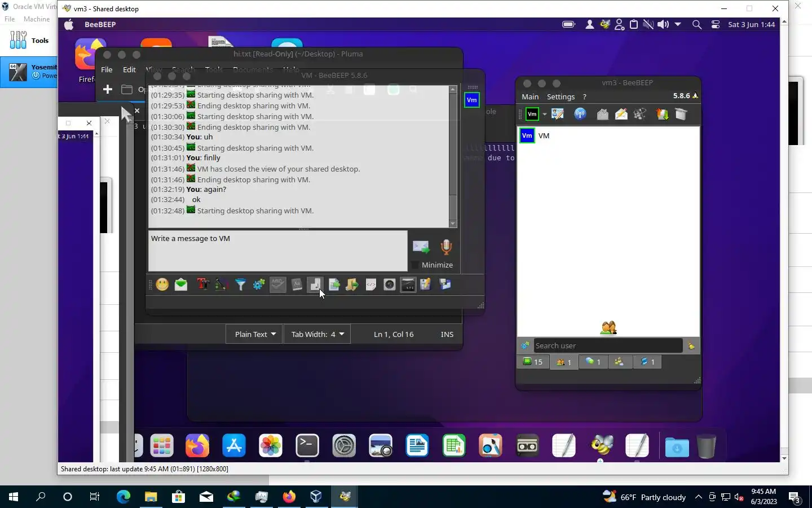
Task: Click the yellow broom clear-search icon
Action: coord(691,345)
